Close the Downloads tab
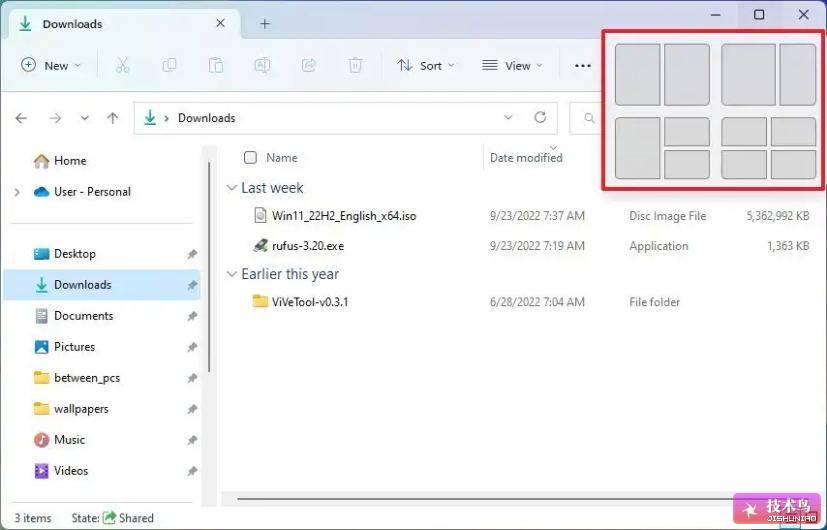827x530 pixels. click(x=220, y=23)
